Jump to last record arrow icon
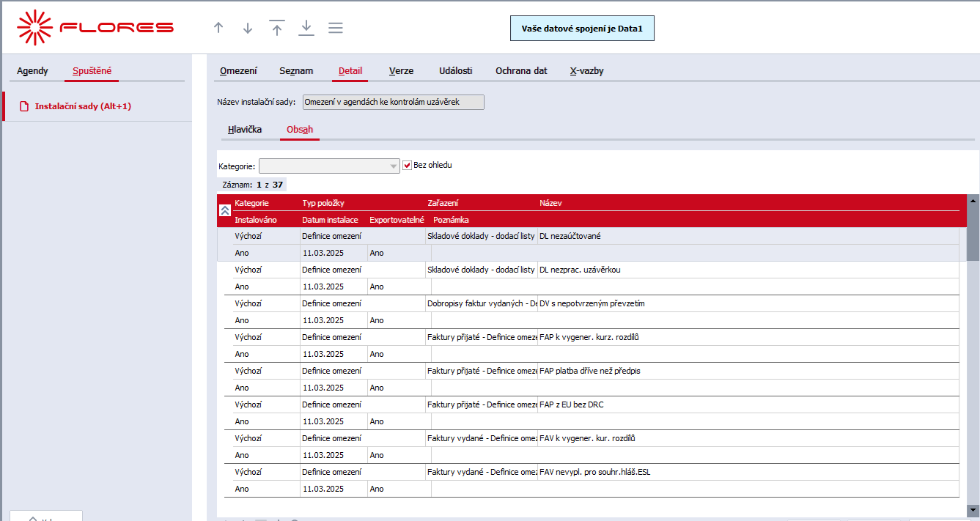980x521 pixels. 306,28
